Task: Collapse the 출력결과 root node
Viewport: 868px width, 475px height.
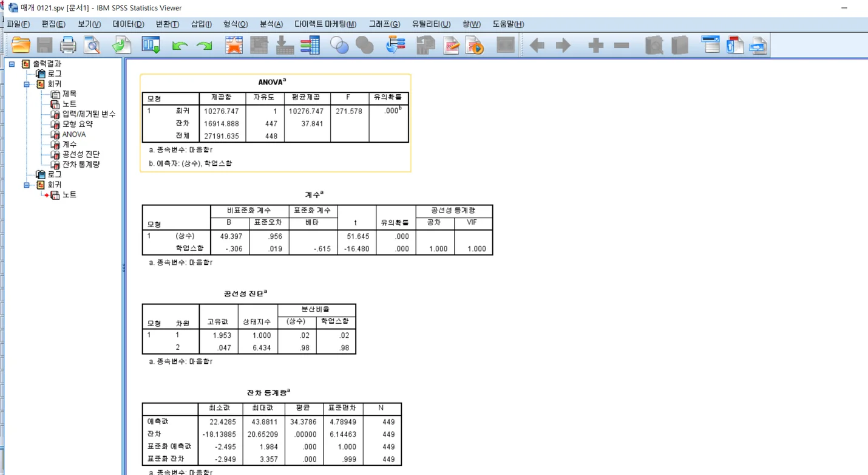Action: 12,64
